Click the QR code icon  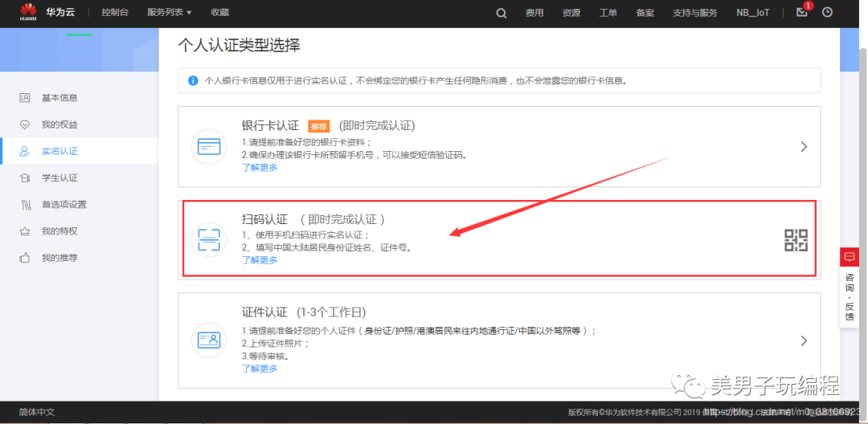[796, 240]
